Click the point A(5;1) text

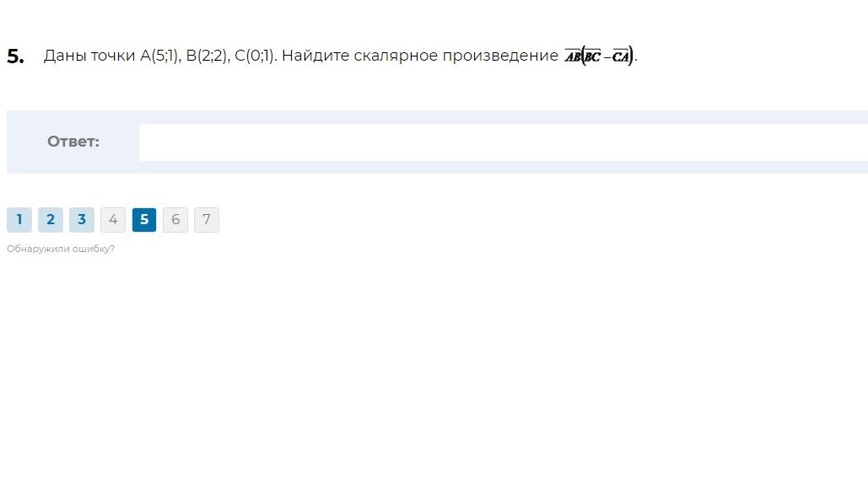click(159, 56)
